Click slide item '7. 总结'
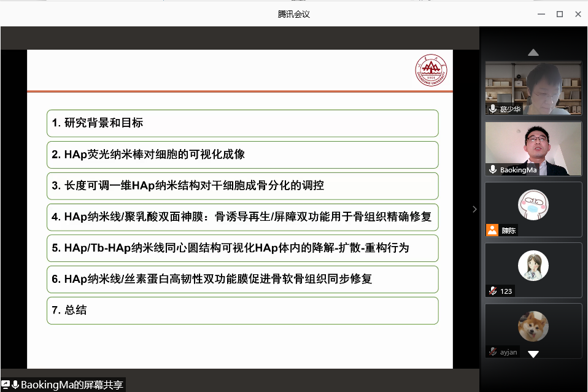Viewport: 588px width, 392px height. [242, 310]
